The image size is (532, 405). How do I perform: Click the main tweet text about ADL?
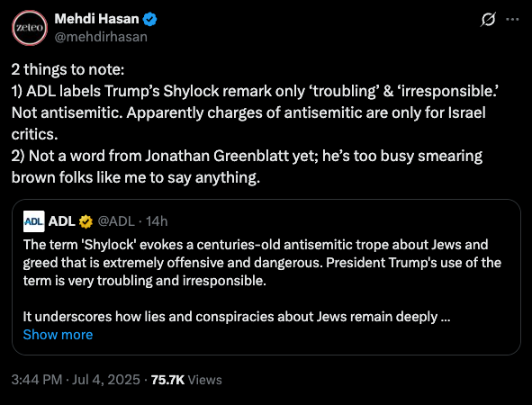[255, 123]
